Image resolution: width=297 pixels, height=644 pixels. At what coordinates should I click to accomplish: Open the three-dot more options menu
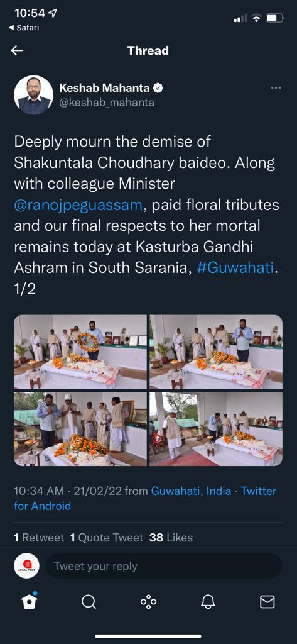pyautogui.click(x=276, y=87)
